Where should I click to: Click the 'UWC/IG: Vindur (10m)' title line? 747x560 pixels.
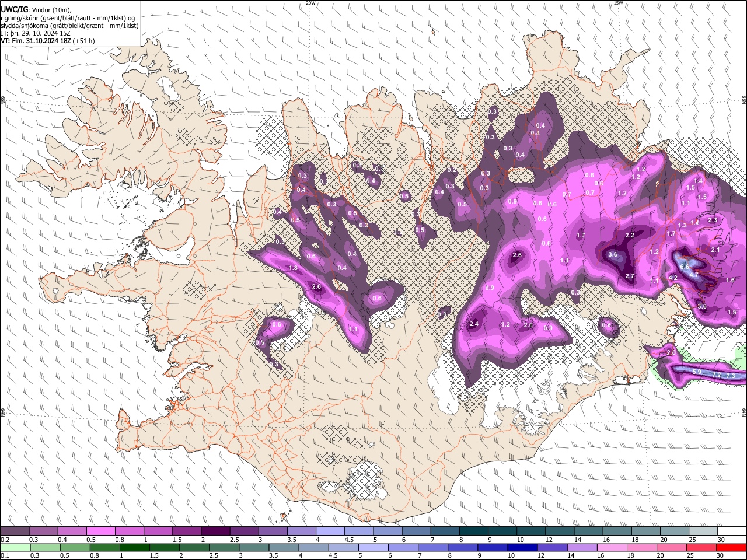click(x=36, y=10)
